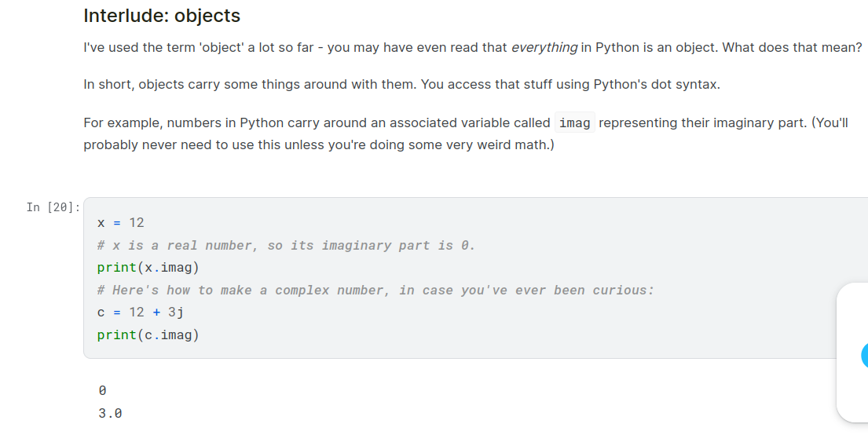Place cursor on the "print(x.imag)" line
This screenshot has width=868, height=435.
(148, 268)
